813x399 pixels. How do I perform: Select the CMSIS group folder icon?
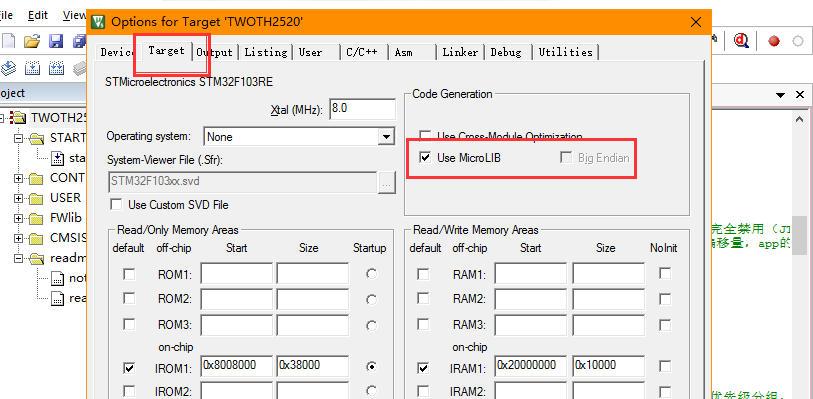36,238
